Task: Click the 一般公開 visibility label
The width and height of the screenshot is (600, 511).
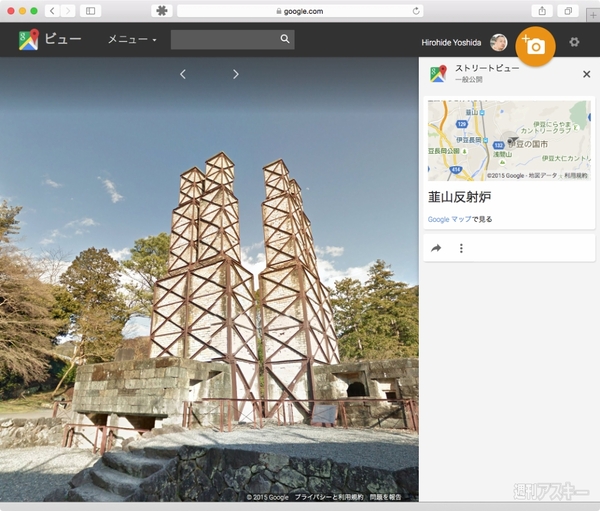Action: click(469, 80)
